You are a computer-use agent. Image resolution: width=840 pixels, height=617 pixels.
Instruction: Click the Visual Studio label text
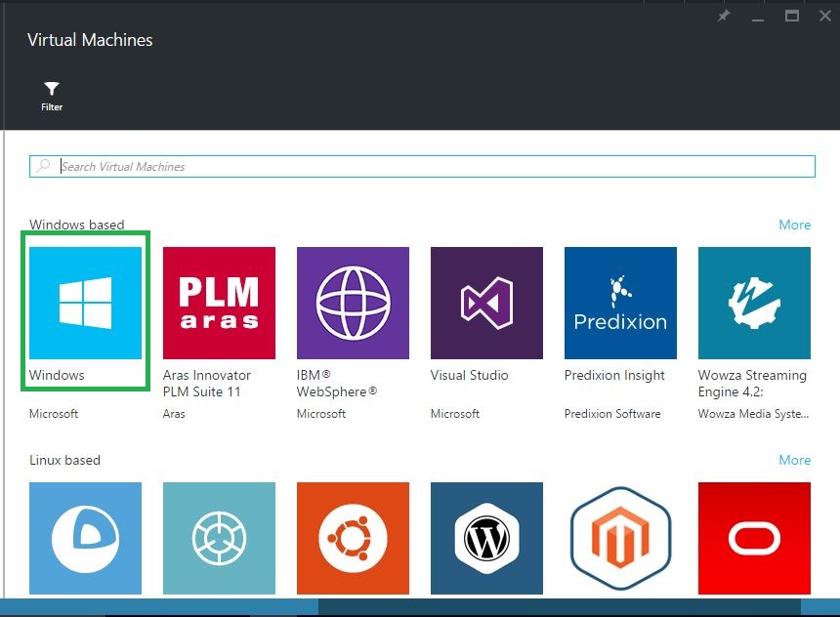[x=469, y=375]
